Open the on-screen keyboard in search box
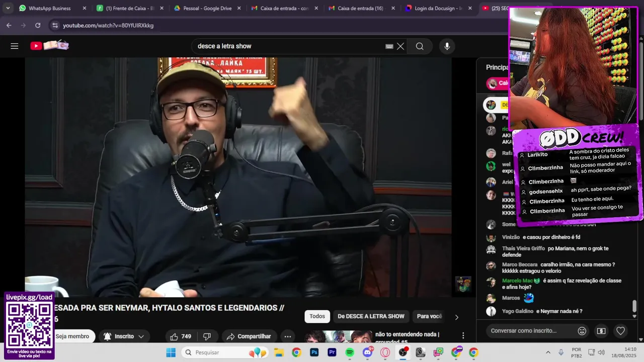This screenshot has width=644, height=362. tap(389, 46)
